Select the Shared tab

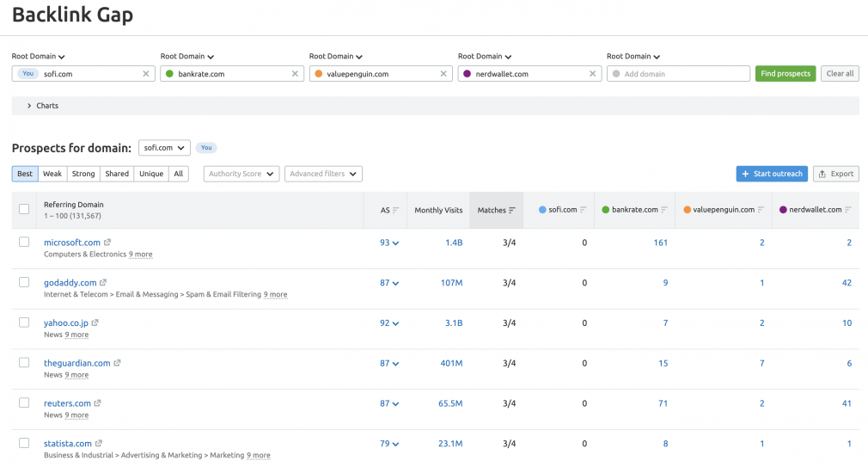point(118,174)
